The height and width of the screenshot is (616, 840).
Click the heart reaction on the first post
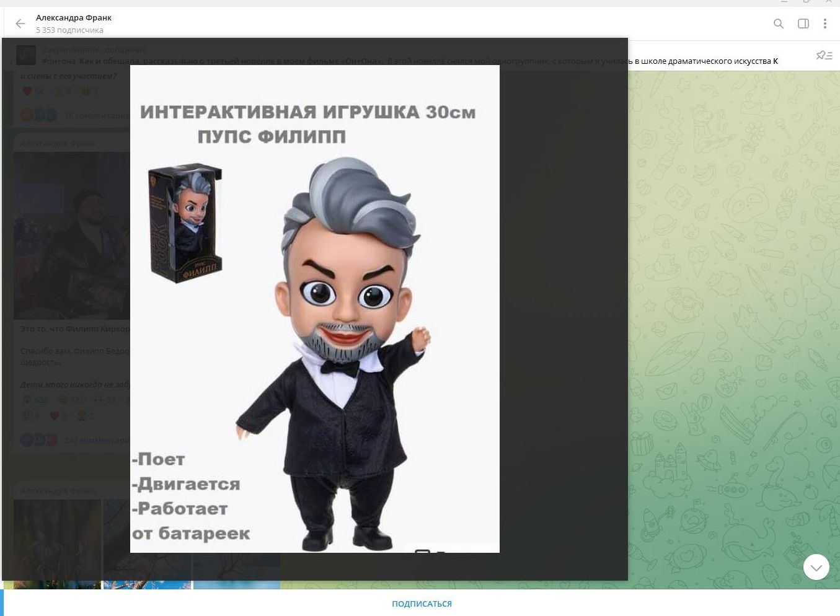tap(27, 91)
